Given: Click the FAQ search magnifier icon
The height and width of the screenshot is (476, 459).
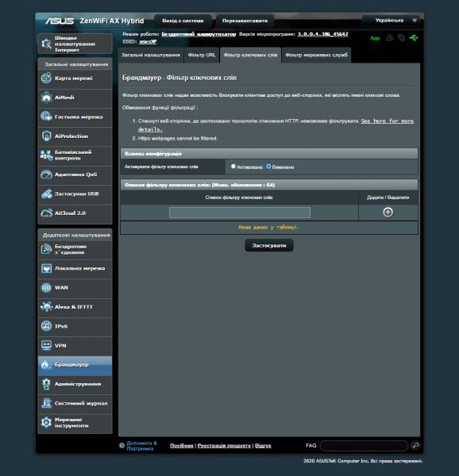Looking at the screenshot, I should point(415,445).
